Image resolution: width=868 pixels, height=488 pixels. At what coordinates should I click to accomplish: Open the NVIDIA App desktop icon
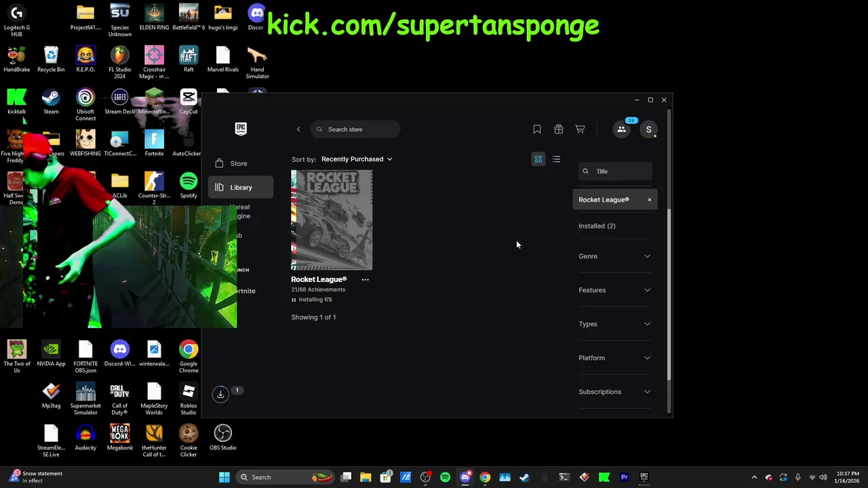click(x=51, y=354)
